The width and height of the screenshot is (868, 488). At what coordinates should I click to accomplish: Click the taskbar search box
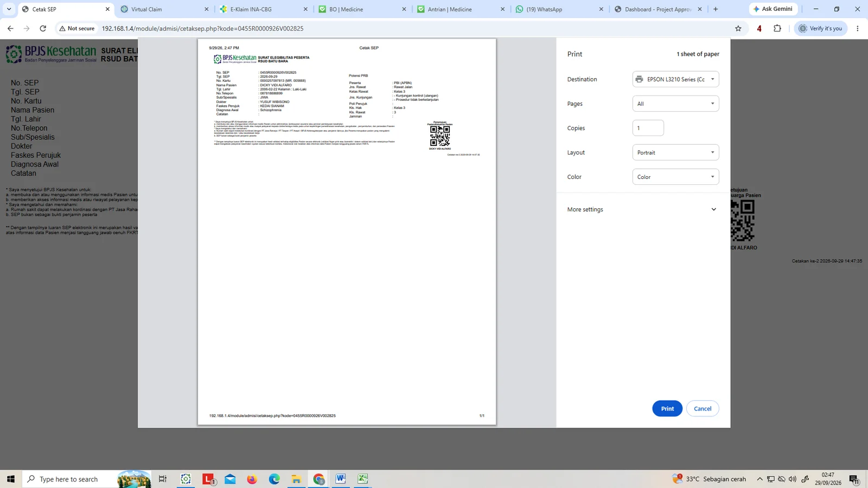coord(87,479)
